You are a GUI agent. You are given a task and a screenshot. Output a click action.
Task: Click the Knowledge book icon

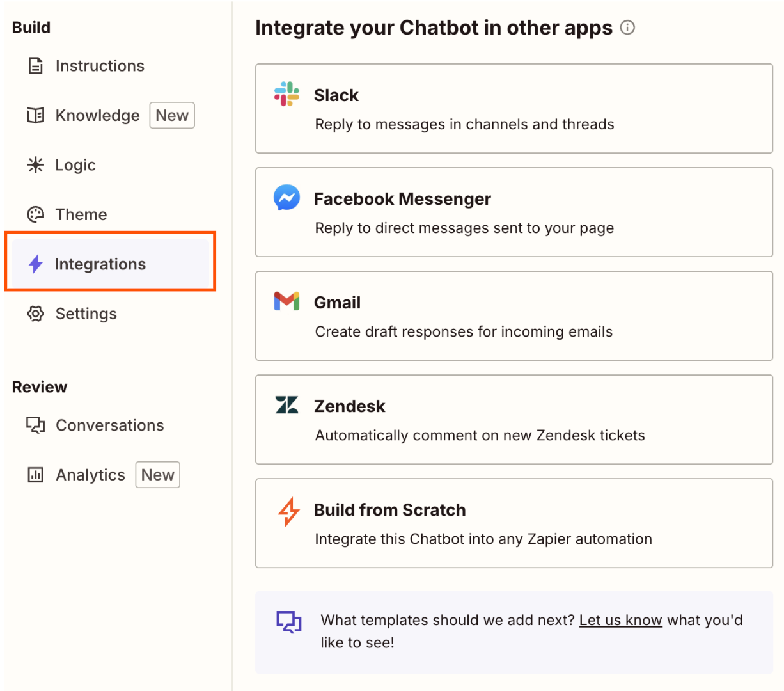[x=36, y=115]
